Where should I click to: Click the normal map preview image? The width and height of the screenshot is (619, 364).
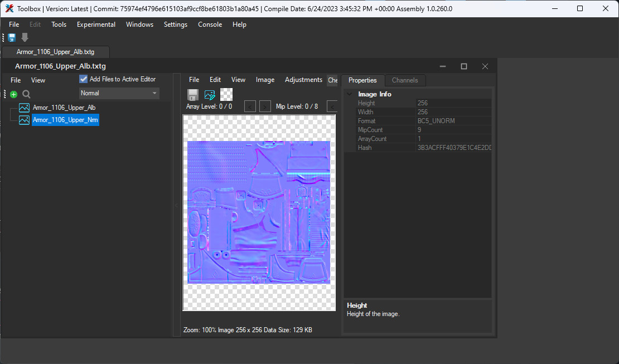pyautogui.click(x=258, y=212)
